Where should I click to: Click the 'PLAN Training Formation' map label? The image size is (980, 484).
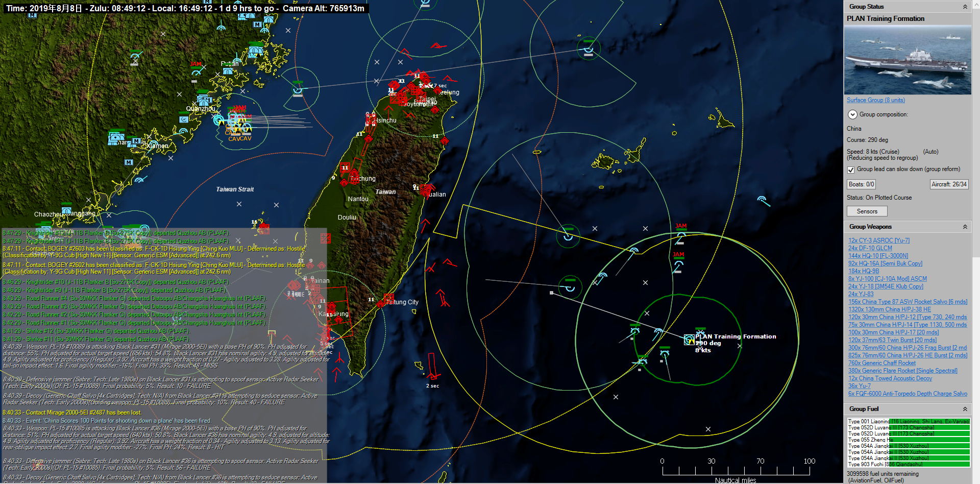(x=736, y=336)
